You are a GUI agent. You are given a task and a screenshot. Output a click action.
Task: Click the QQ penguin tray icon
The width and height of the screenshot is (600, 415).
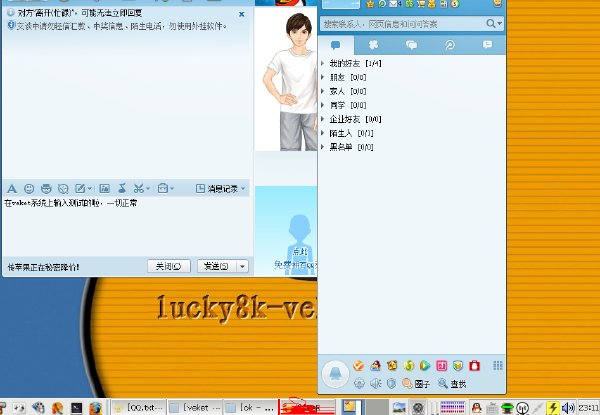point(476,408)
